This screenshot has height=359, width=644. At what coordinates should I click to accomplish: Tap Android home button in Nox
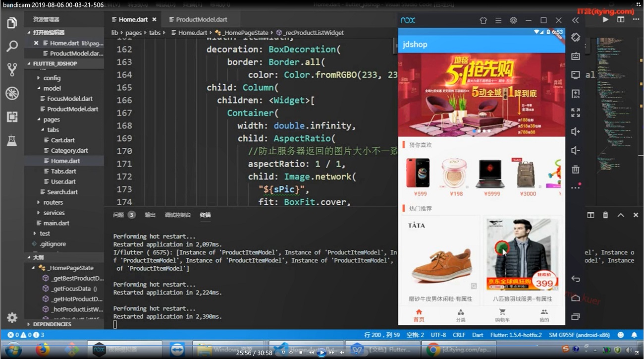(x=575, y=298)
